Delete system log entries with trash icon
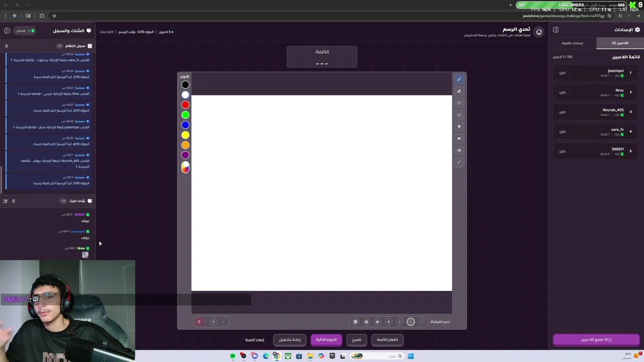This screenshot has width=644, height=362. click(7, 46)
